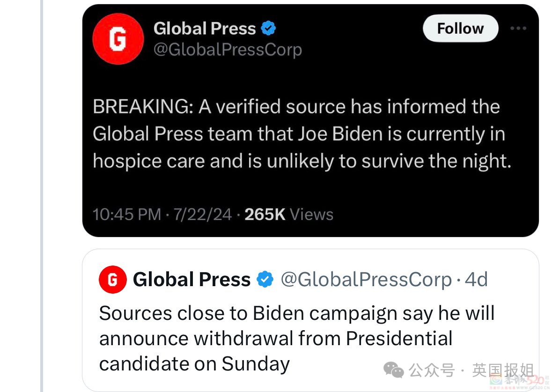Click the small logo at bottom-right corner

point(520,382)
